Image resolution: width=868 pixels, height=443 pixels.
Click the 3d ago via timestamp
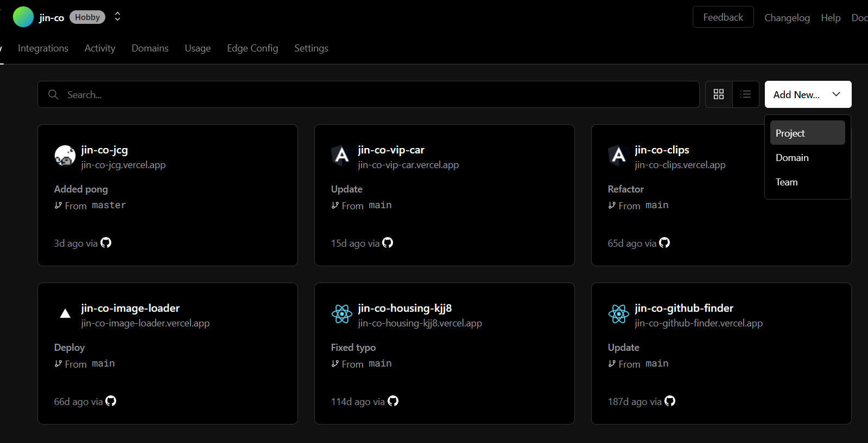tap(75, 243)
